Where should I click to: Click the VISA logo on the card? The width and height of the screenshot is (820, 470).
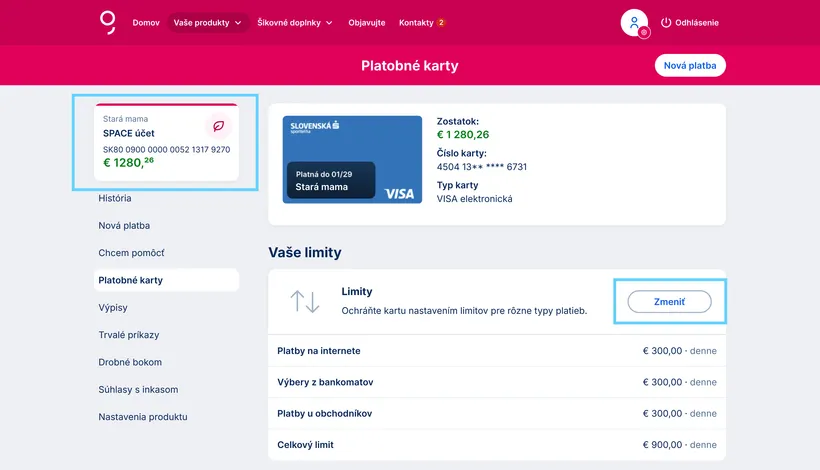click(399, 193)
